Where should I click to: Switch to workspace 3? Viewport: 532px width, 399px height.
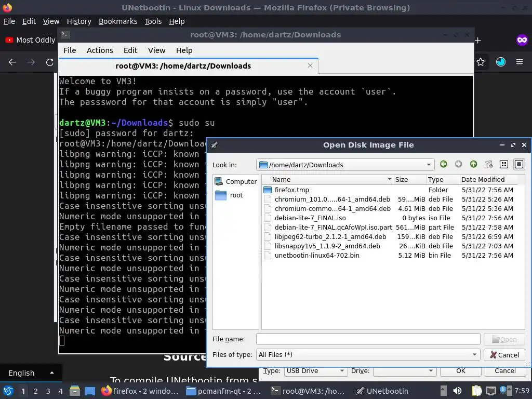pyautogui.click(x=48, y=391)
